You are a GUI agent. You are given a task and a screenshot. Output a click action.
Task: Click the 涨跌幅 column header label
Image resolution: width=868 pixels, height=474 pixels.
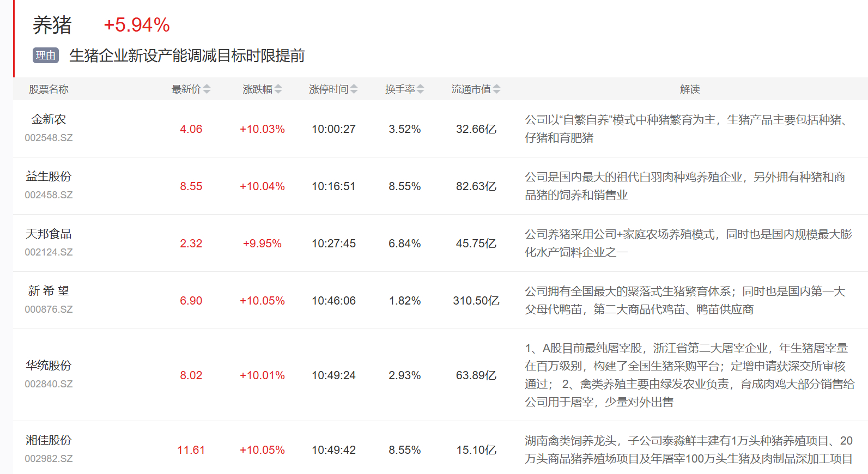pos(258,89)
